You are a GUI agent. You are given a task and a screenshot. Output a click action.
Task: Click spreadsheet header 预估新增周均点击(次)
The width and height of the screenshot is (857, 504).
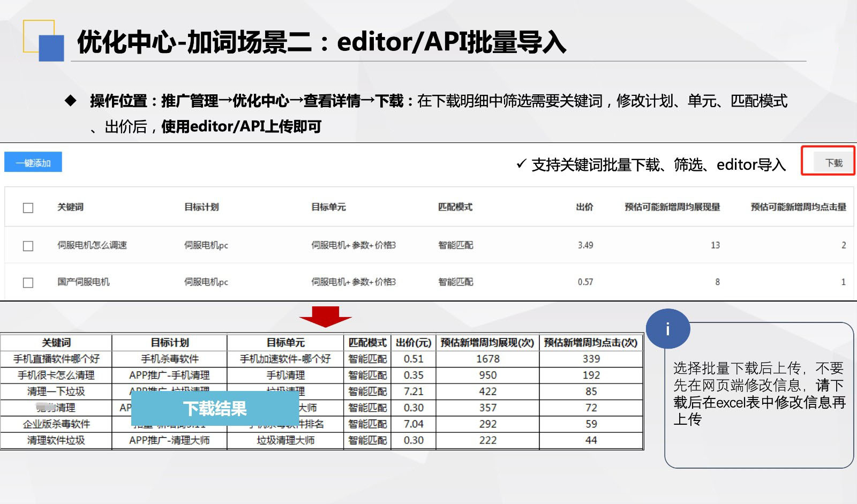click(x=591, y=343)
